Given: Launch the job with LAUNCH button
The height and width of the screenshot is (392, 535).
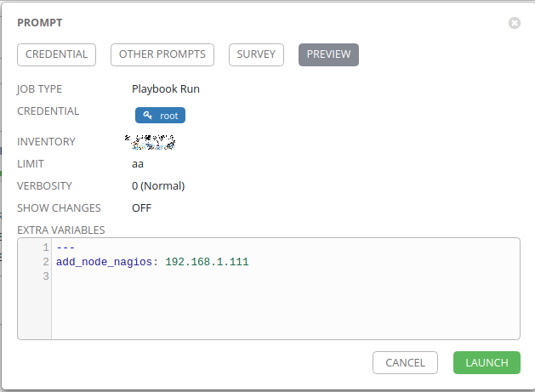Looking at the screenshot, I should click(487, 362).
